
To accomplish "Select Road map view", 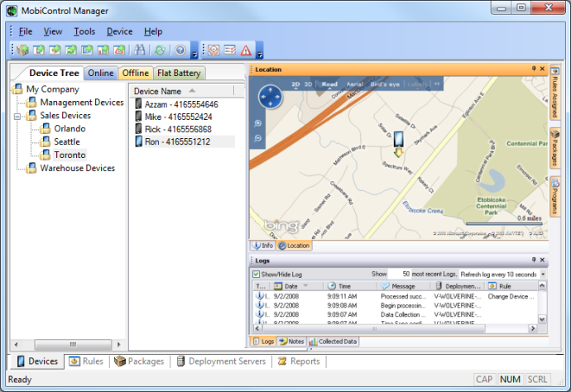I will pyautogui.click(x=329, y=84).
